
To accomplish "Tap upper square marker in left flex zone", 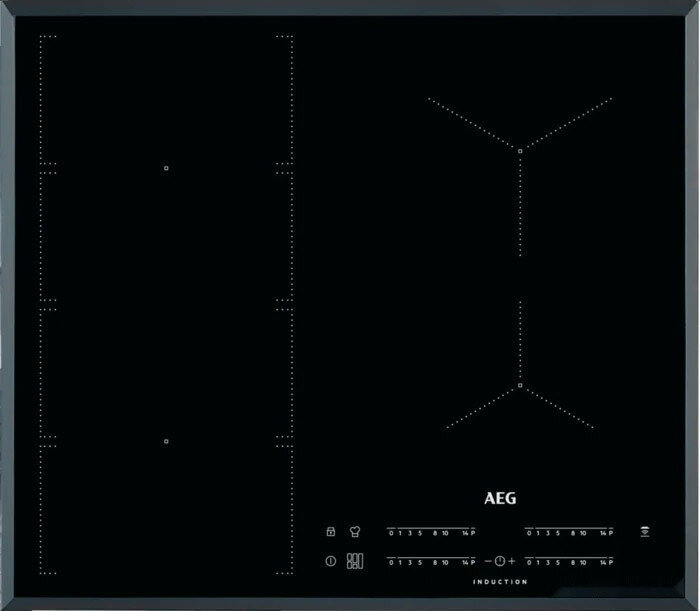I will pos(166,168).
